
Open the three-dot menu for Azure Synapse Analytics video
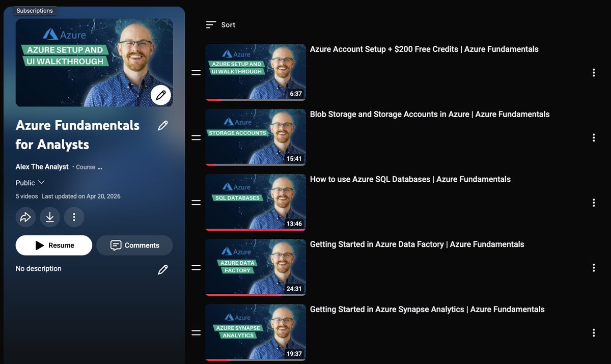(x=594, y=333)
